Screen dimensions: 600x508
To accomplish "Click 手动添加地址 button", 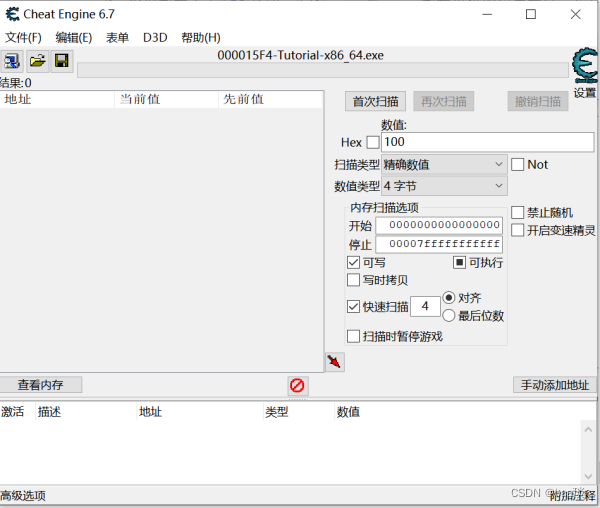I will point(554,385).
